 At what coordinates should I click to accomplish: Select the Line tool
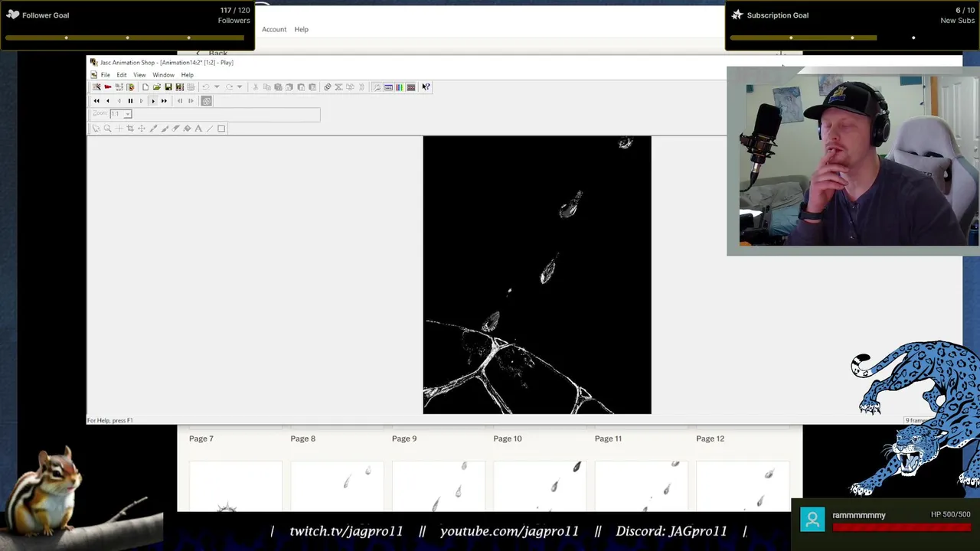(210, 129)
